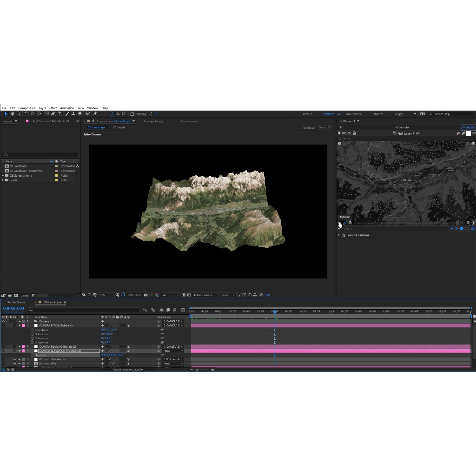Viewport: 476px width, 476px height.
Task: Select the Horizontal Type tool
Action: click(59, 114)
